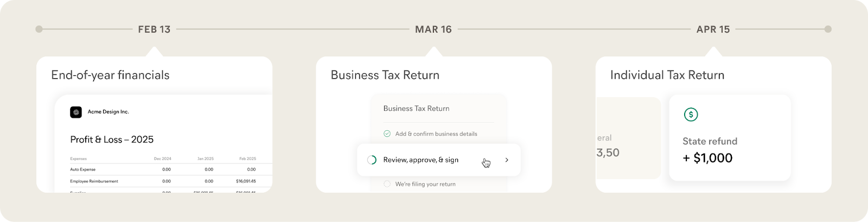The image size is (868, 222).
Task: Select the MAR 16 timeline date
Action: coord(433,29)
